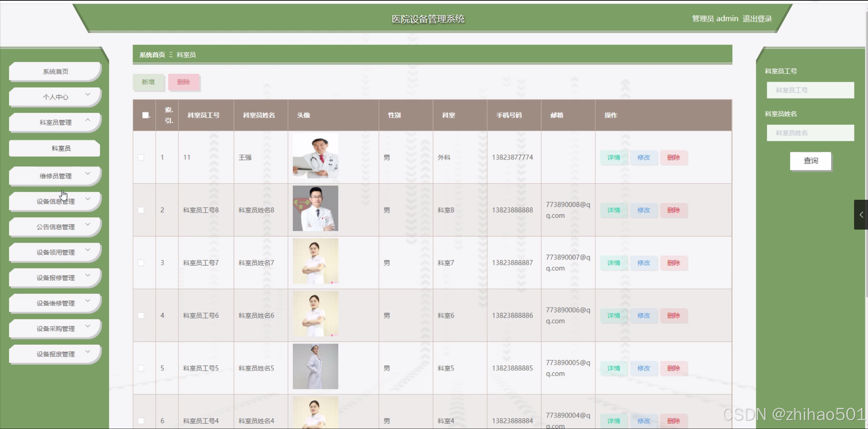Click avatar of 科室员姓名8

315,208
